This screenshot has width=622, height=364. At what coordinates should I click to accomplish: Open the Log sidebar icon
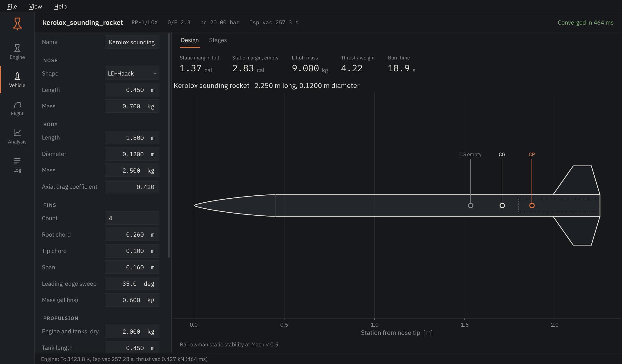point(17,165)
